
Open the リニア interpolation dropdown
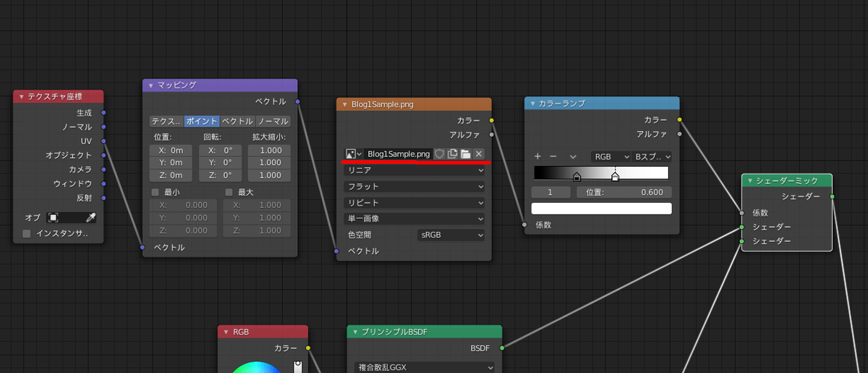tap(414, 170)
